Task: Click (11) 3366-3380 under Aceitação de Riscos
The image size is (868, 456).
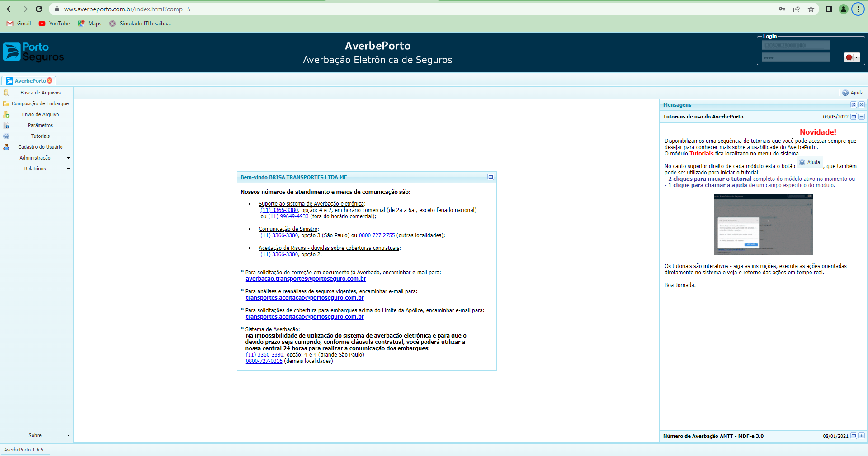Action: (x=279, y=254)
